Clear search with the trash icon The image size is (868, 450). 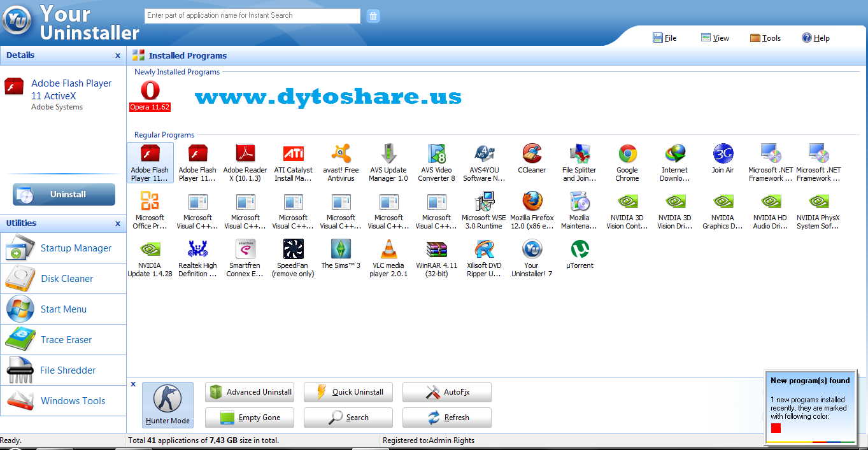click(373, 16)
